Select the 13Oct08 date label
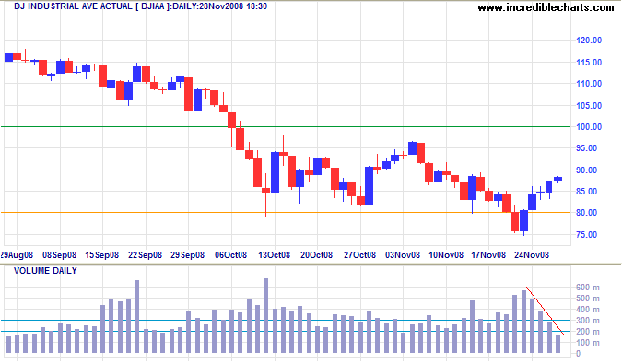Viewport: 622px width, 364px height. click(x=274, y=255)
